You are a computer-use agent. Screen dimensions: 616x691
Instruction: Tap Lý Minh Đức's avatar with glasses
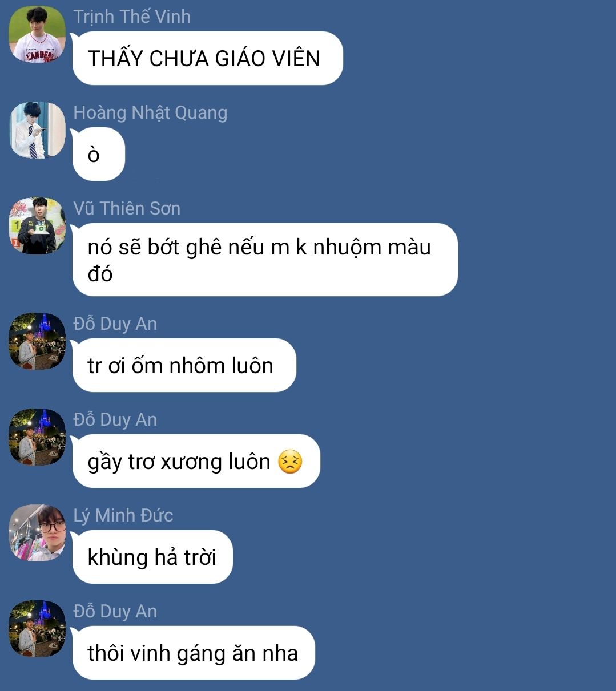37,533
